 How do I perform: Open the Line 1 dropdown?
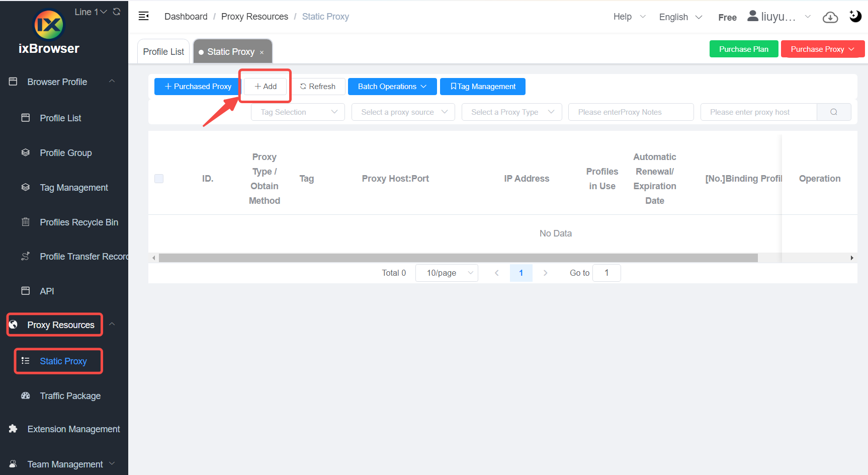coord(91,12)
